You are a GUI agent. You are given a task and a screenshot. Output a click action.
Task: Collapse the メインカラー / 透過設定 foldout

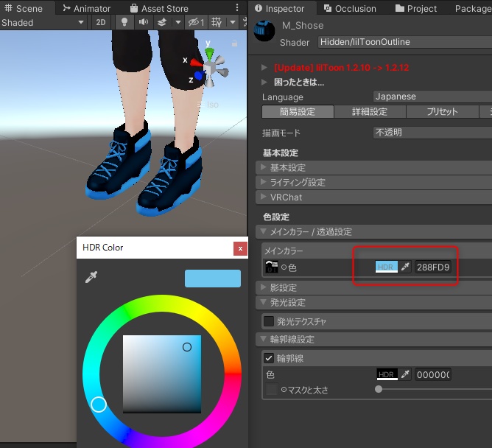coord(374,231)
